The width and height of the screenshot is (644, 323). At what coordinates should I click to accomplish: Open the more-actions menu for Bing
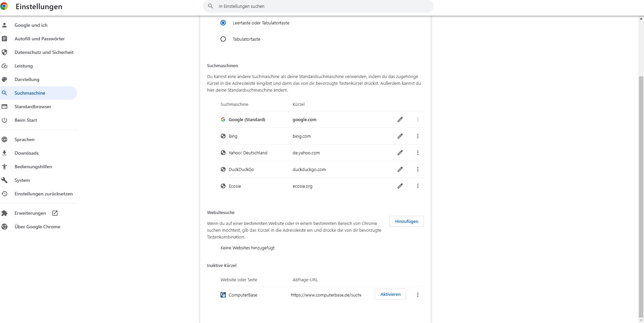pos(418,136)
